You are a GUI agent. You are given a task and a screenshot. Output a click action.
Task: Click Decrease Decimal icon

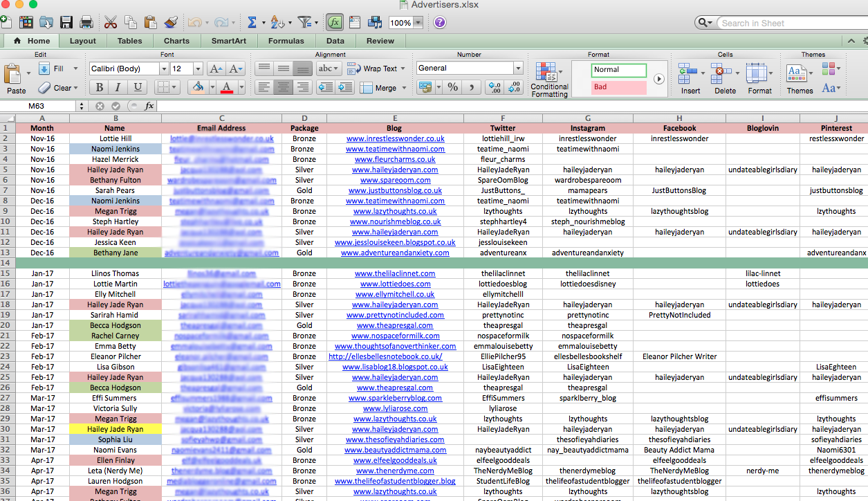[x=514, y=87]
